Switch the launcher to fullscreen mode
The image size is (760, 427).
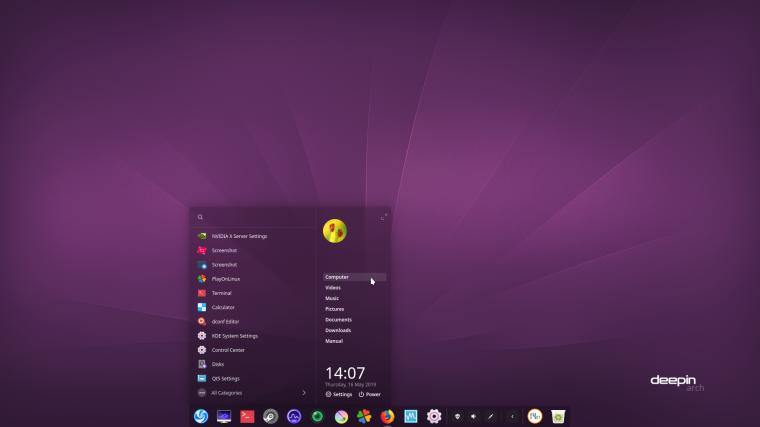coord(383,217)
